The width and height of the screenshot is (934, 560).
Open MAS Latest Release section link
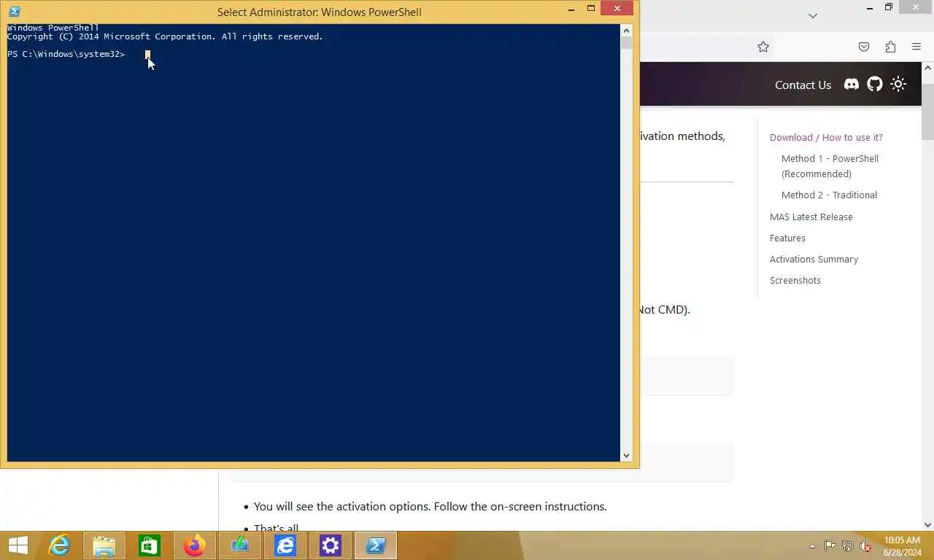pos(811,217)
